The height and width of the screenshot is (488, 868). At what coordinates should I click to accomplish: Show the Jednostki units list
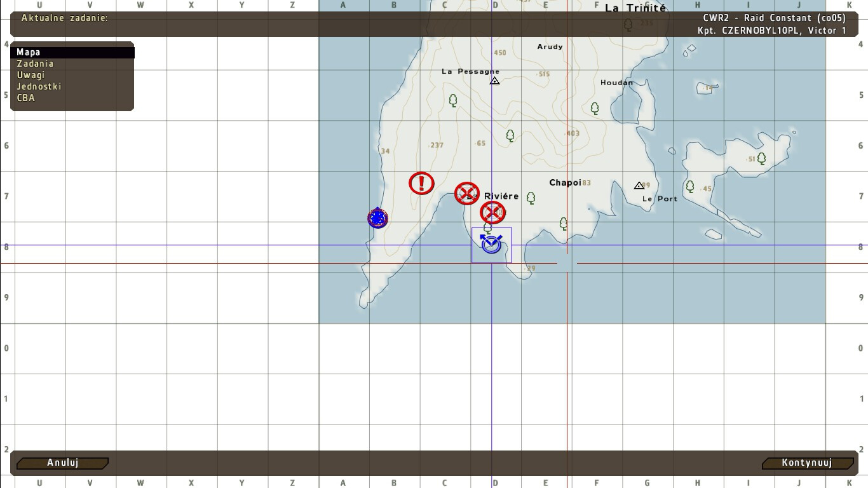[39, 86]
